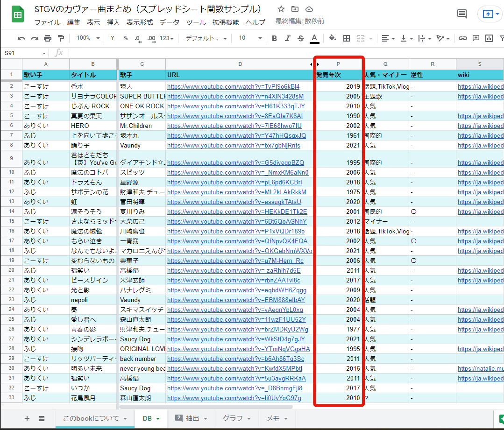Screen dimensions: 504x430
Task: Click the cell name box S91
Action: coord(24,53)
